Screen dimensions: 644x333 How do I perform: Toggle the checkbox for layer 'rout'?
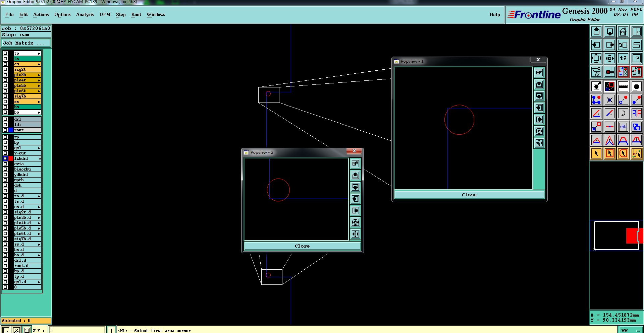5,130
